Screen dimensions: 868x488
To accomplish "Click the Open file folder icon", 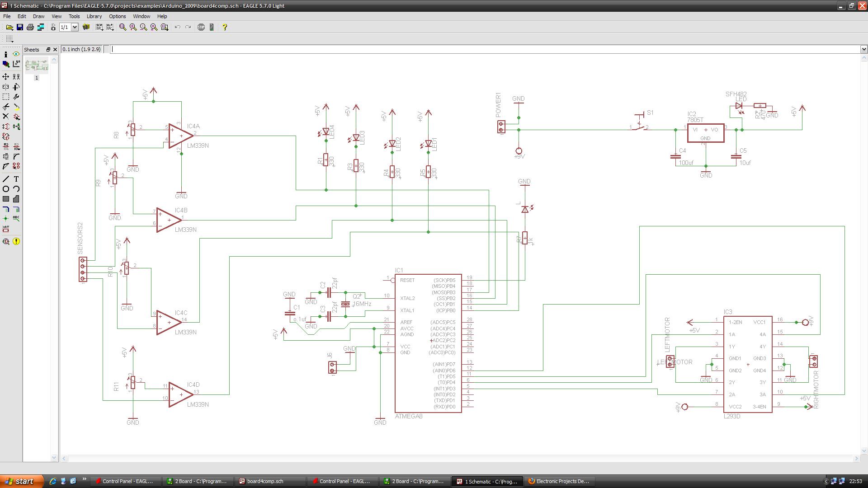I will coord(9,27).
